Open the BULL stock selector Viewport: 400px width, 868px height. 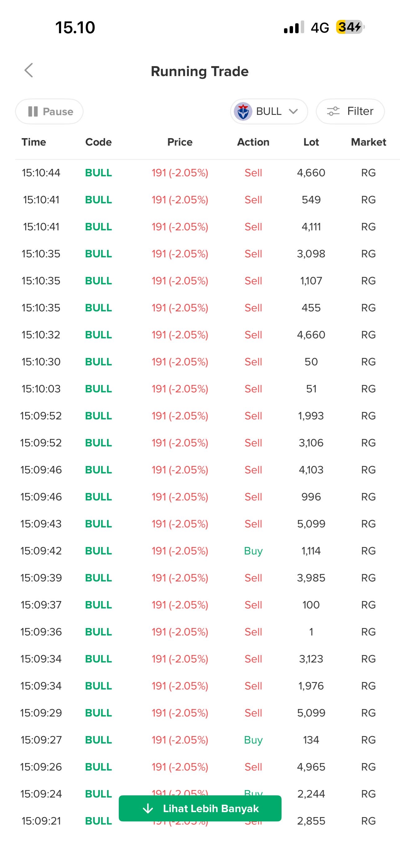click(x=269, y=111)
